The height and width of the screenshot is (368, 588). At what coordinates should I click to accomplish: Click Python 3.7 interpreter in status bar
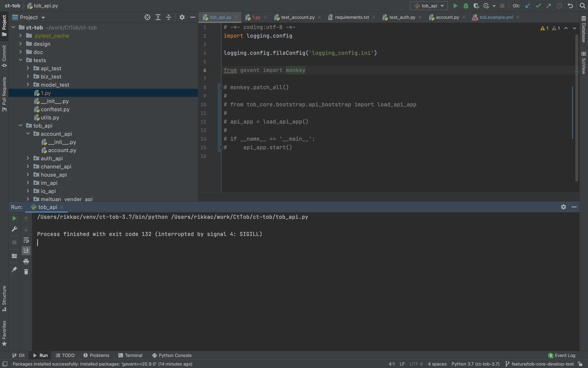(x=475, y=364)
